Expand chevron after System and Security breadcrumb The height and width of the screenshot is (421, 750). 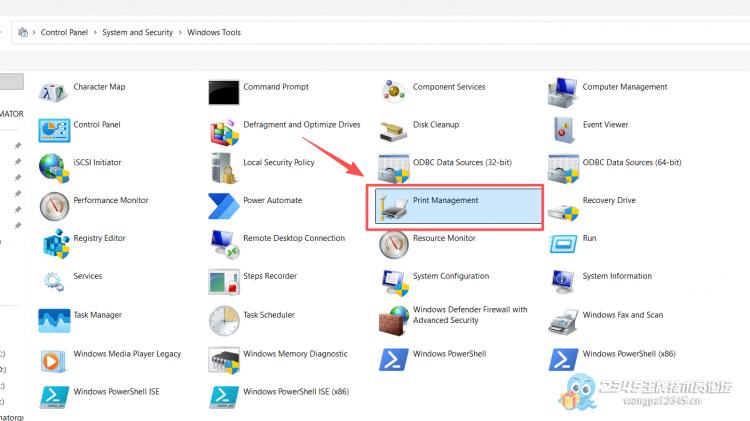click(x=181, y=33)
